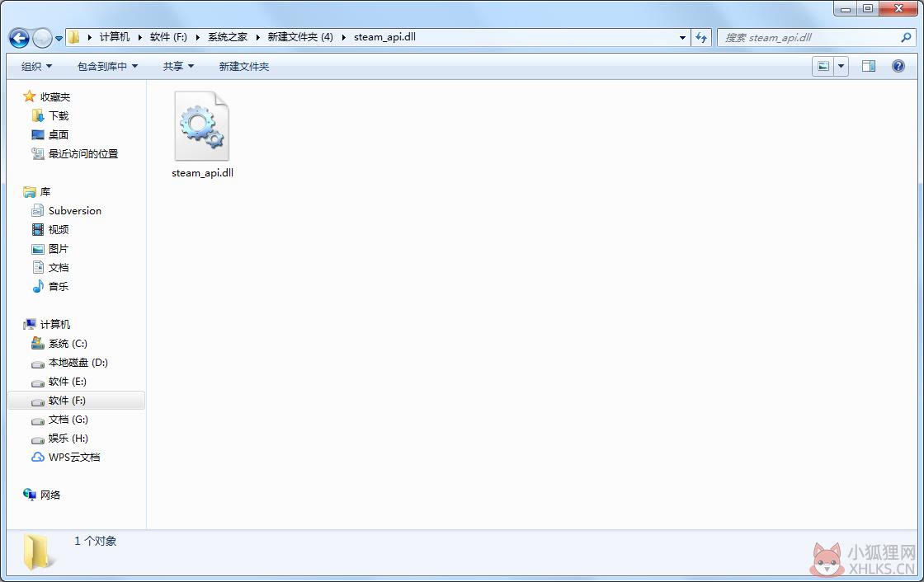The width and height of the screenshot is (924, 582).
Task: Click the 图片 library icon
Action: pos(38,249)
